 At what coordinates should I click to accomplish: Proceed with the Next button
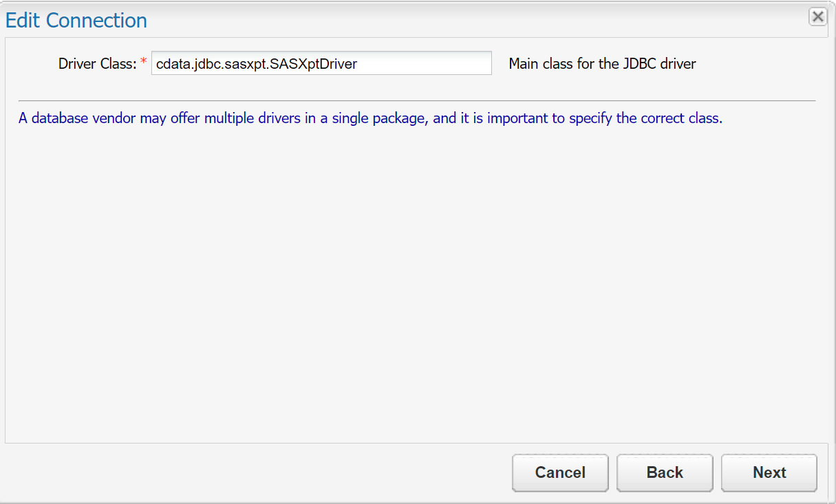point(769,472)
